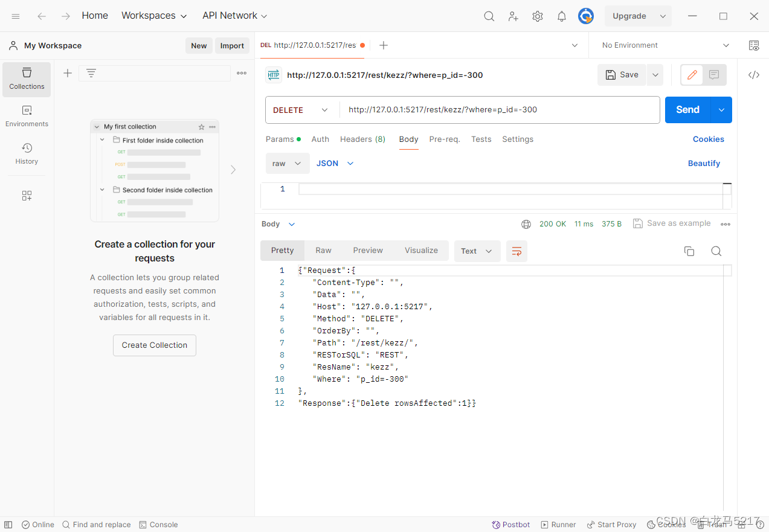Open the No Environment dropdown
Screen dimensions: 769x532
pos(665,45)
